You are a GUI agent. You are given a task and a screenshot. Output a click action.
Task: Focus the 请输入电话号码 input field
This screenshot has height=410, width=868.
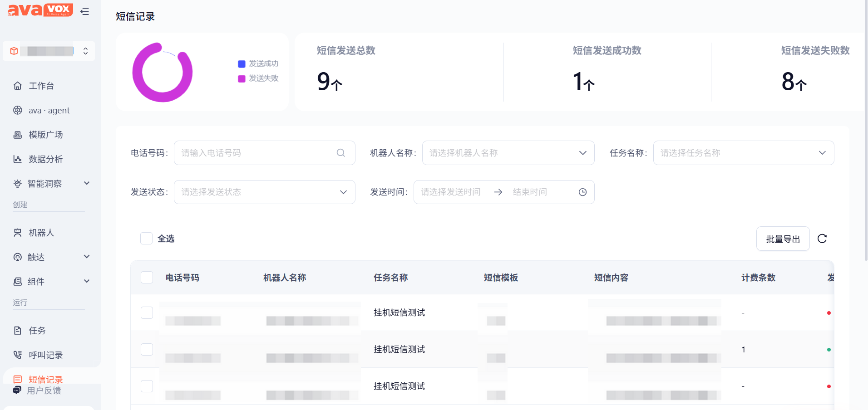click(256, 153)
